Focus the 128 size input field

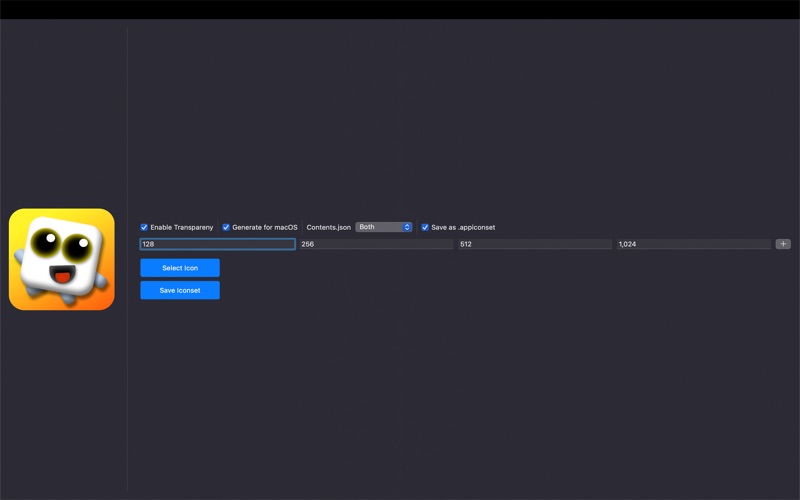coord(217,244)
